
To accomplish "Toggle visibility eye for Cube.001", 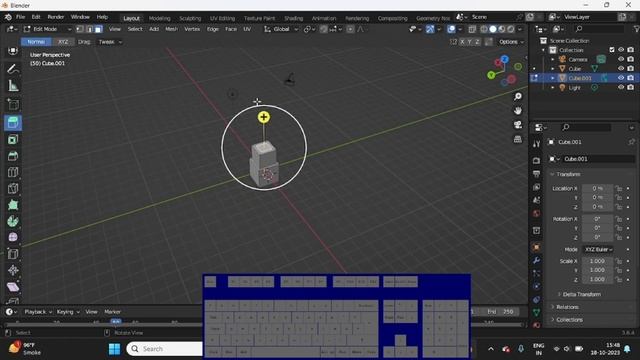I will pos(621,78).
